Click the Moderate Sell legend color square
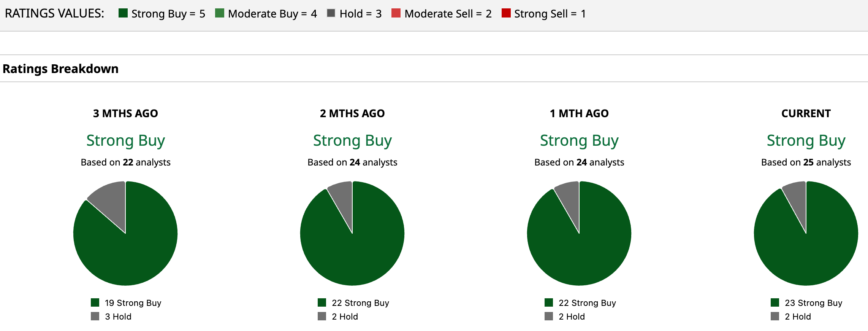The image size is (868, 331). [396, 13]
